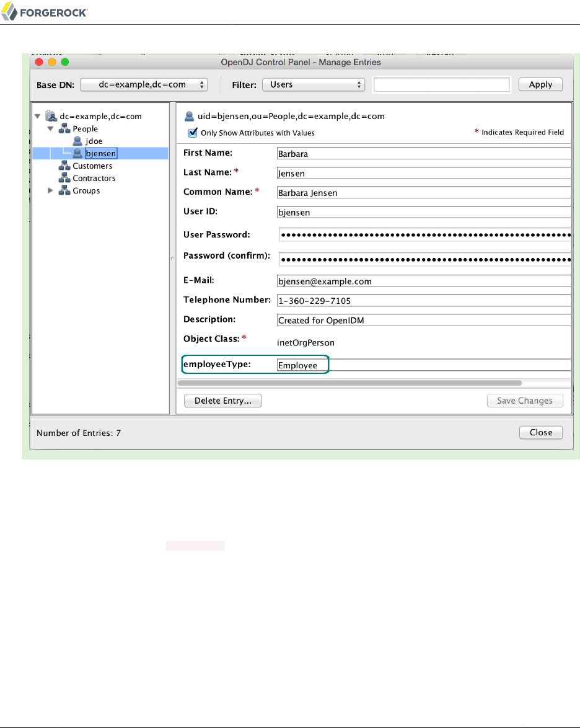Image resolution: width=580 pixels, height=728 pixels.
Task: Collapse the People tree node
Action: click(x=51, y=128)
